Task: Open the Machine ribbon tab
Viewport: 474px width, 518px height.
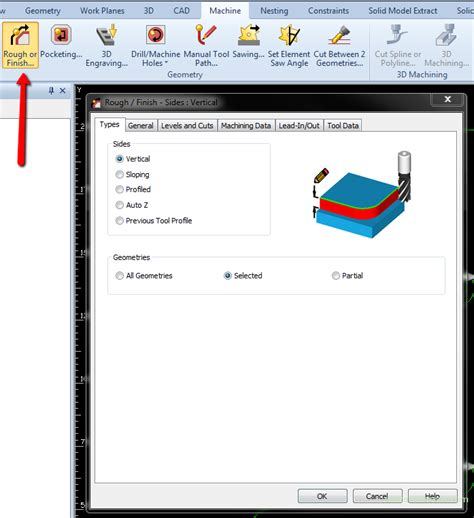Action: click(x=225, y=11)
